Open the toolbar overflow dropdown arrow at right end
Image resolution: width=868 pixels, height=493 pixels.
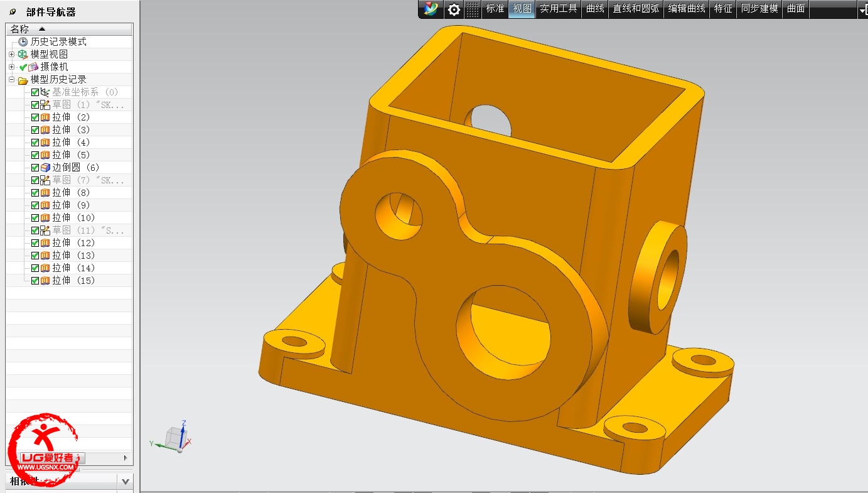pos(862,9)
